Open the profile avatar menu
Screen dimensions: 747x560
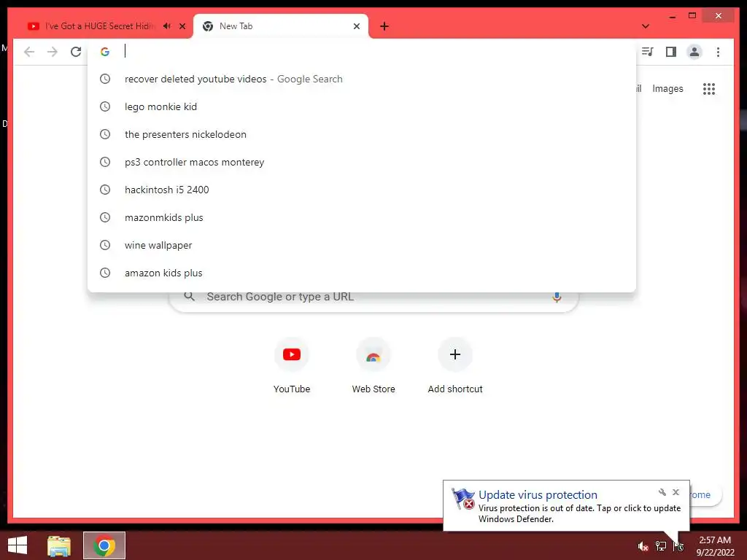point(694,52)
